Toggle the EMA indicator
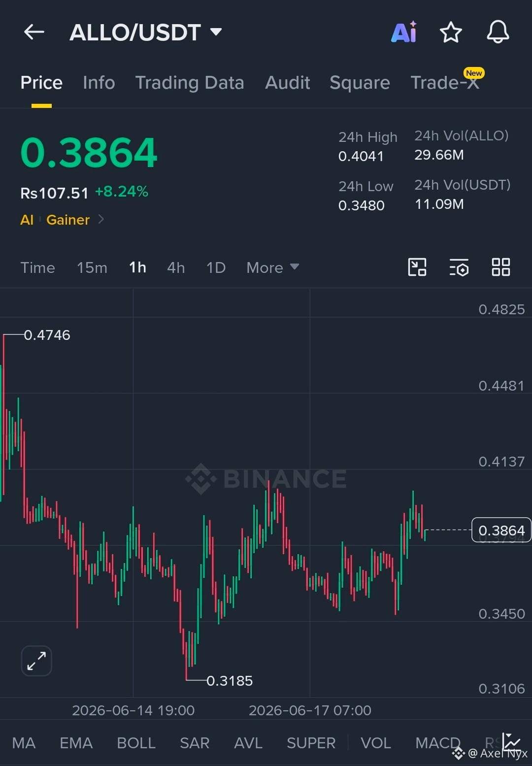Screen dimensions: 532x766 (76, 743)
